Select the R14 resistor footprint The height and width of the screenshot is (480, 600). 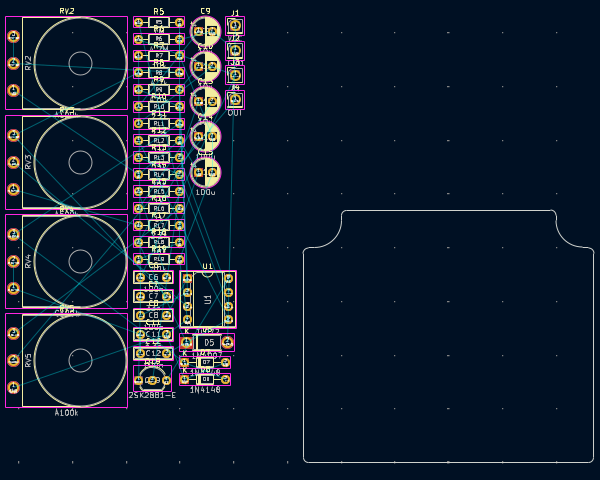[x=158, y=174]
